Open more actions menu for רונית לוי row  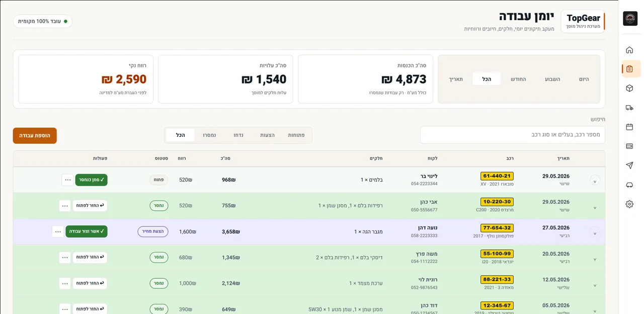(65, 283)
